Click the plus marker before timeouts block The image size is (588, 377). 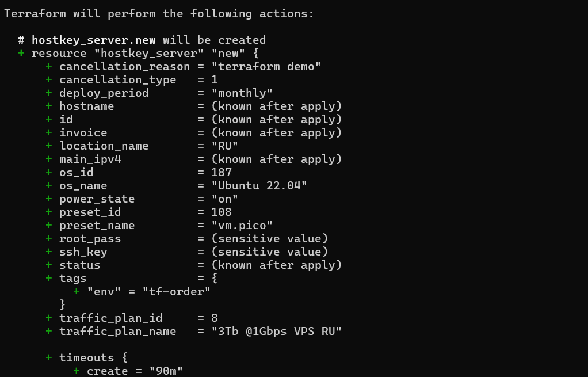point(49,357)
